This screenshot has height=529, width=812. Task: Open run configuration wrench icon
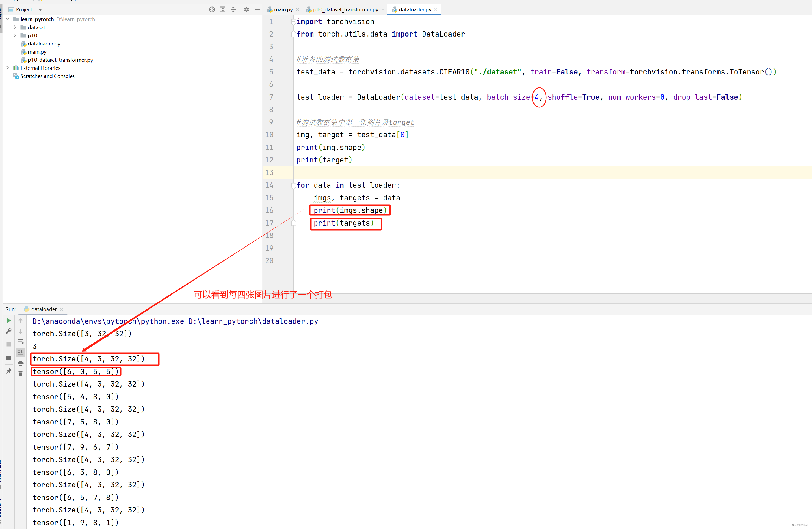click(9, 331)
